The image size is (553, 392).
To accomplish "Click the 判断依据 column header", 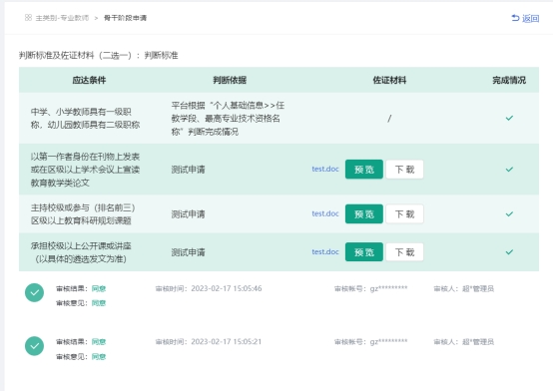I will [230, 80].
